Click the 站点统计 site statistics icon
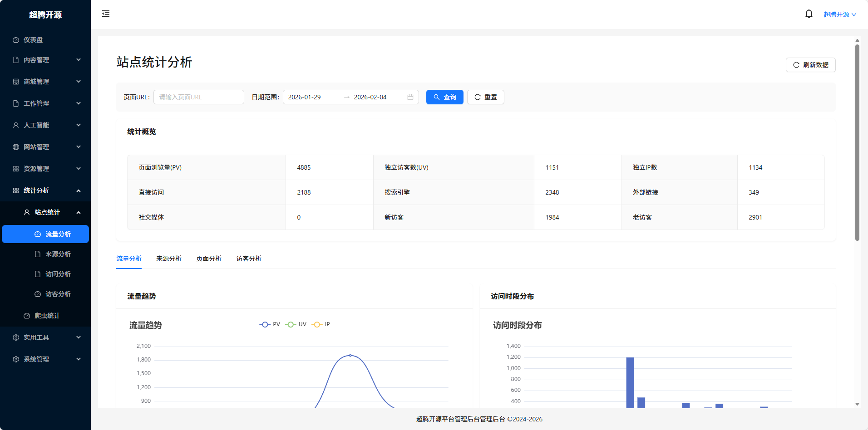This screenshot has height=430, width=868. tap(26, 212)
